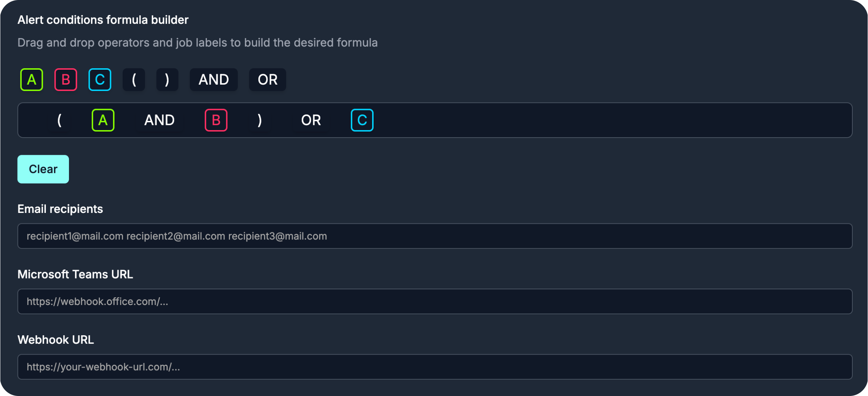868x396 pixels.
Task: Select the red B job label token
Action: [x=66, y=79]
